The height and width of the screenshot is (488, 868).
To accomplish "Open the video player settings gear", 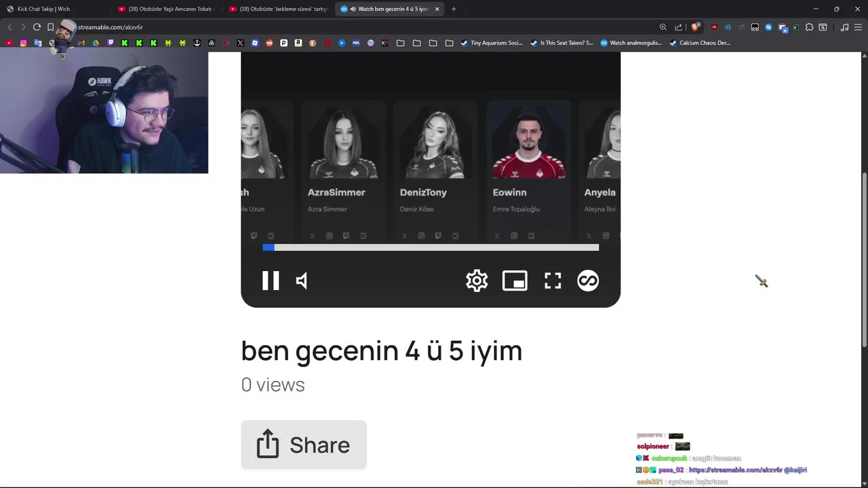I will 477,281.
